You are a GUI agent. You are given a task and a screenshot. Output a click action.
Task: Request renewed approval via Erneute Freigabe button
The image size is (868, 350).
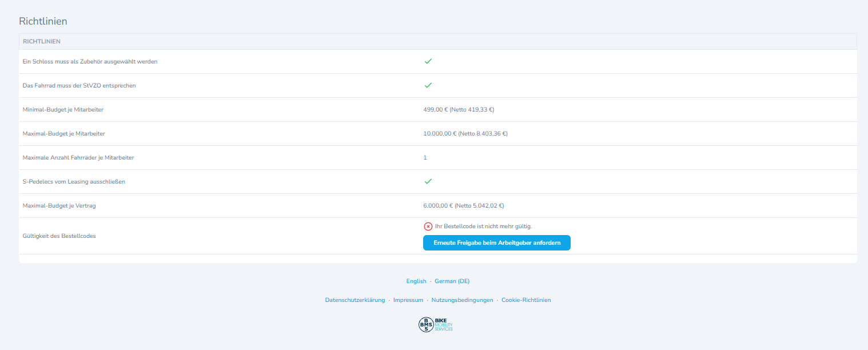(497, 243)
